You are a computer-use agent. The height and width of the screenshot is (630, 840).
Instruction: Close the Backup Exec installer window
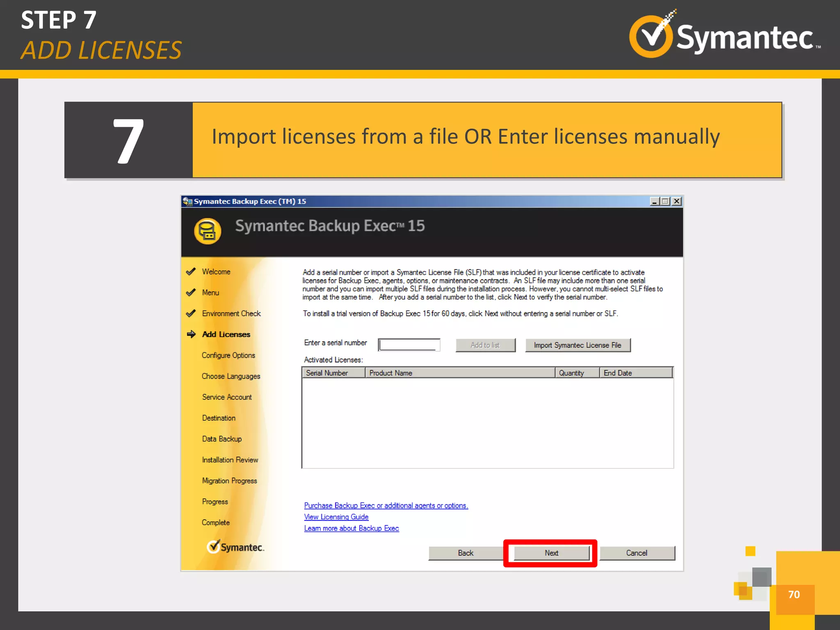pyautogui.click(x=677, y=201)
